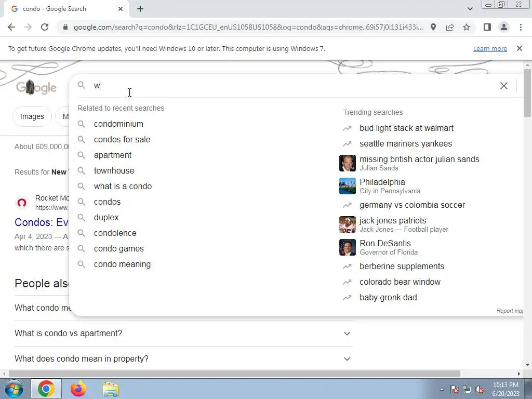Screen dimensions: 532x399
Task: Open trending search bud light stack at walmart
Action: pyautogui.click(x=406, y=128)
